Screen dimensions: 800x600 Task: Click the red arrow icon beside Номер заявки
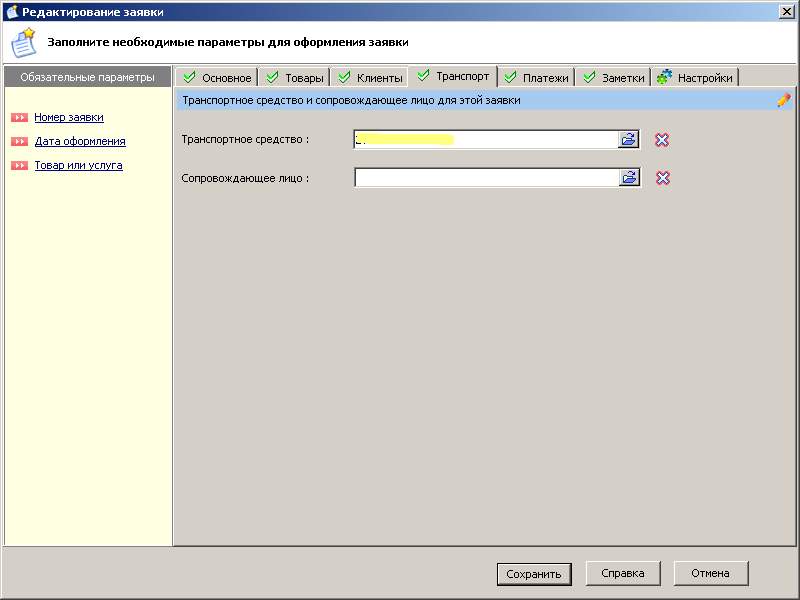click(x=19, y=118)
